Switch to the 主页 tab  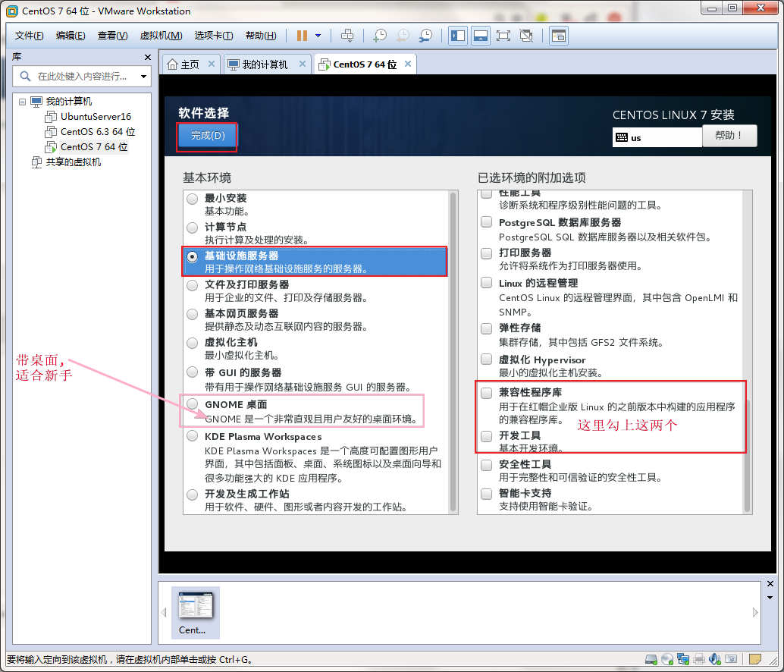point(190,64)
